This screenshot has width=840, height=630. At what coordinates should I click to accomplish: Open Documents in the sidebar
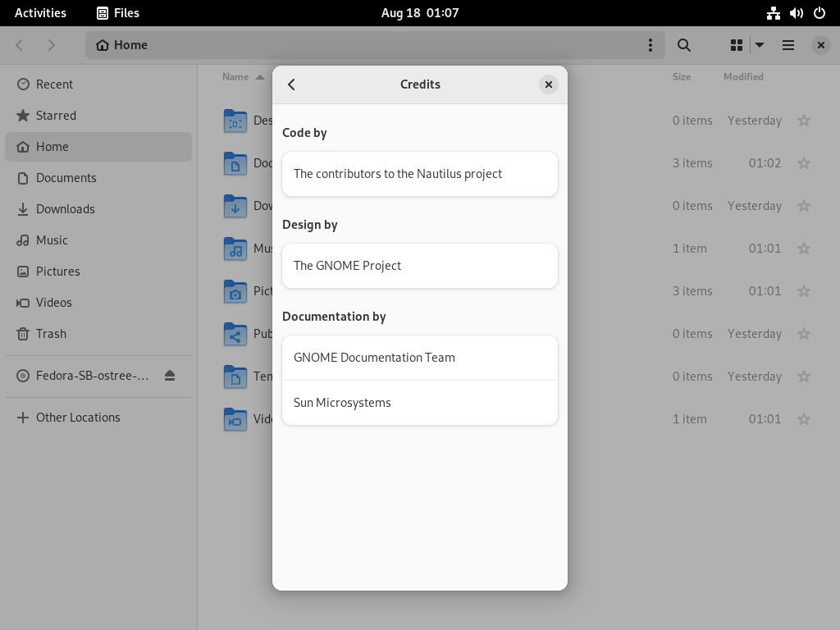click(x=98, y=178)
